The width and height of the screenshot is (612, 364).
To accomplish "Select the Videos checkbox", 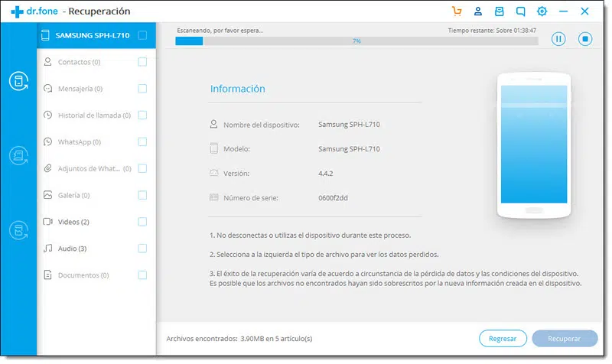I will pyautogui.click(x=142, y=222).
